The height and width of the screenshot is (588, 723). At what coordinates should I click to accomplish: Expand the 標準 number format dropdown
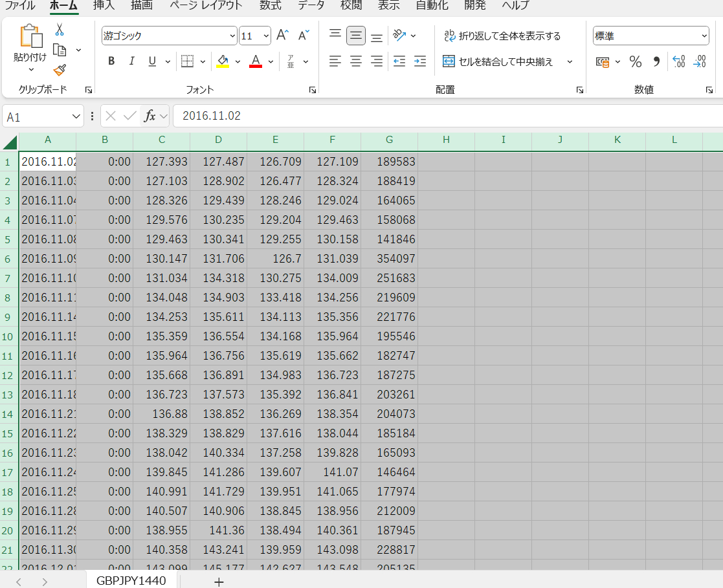(x=704, y=36)
